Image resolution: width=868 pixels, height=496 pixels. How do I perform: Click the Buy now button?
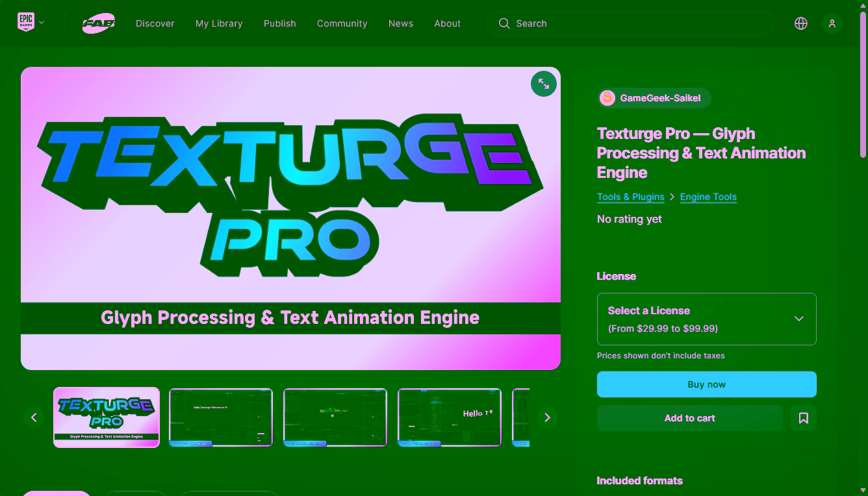pos(707,384)
